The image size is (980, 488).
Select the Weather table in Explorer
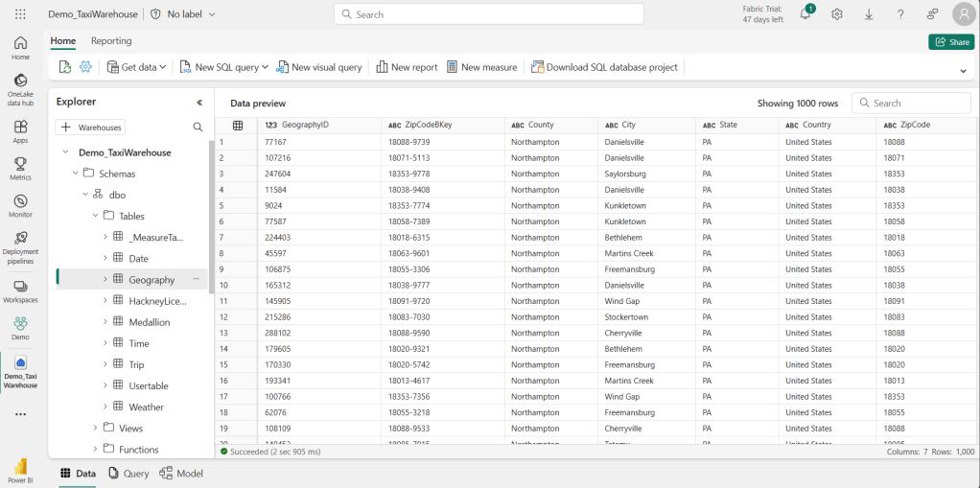click(x=146, y=407)
